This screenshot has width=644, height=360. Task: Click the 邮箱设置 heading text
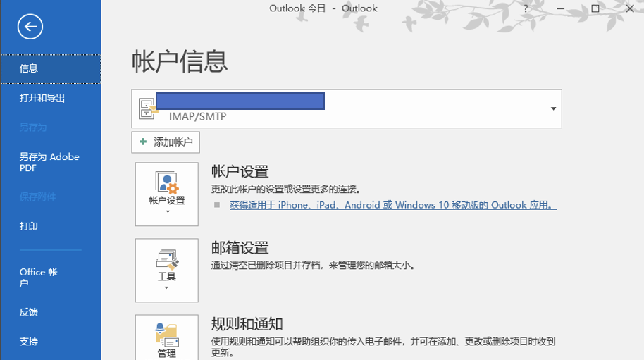(240, 248)
